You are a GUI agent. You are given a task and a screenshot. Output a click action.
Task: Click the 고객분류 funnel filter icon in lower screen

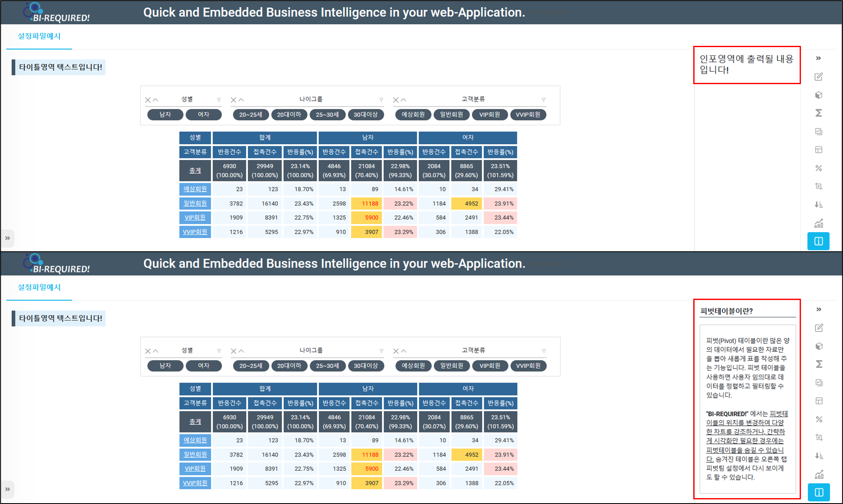(x=544, y=351)
